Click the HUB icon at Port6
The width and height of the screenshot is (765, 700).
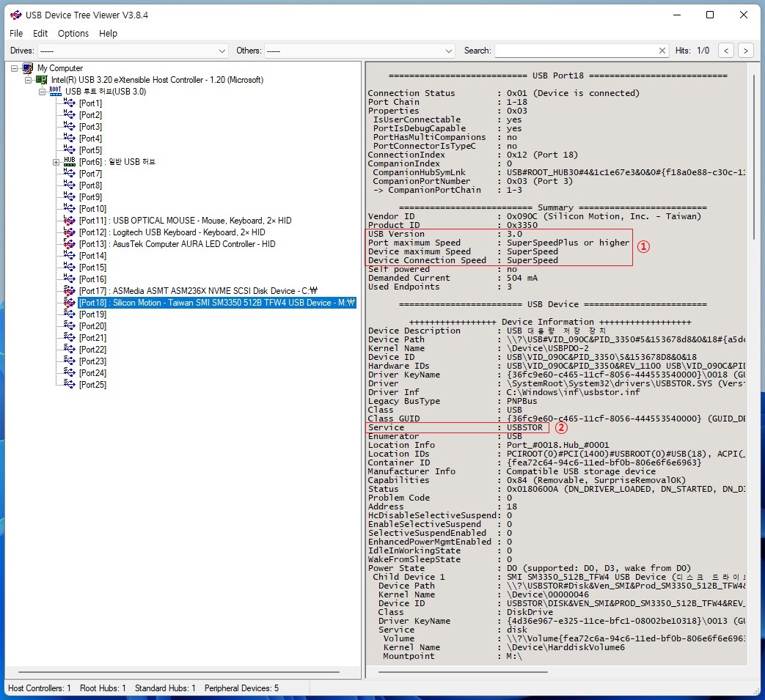[70, 161]
